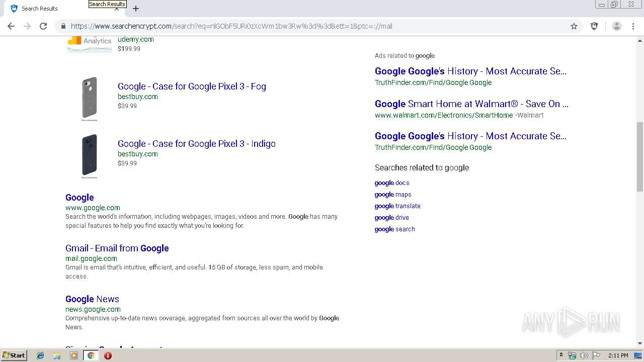The height and width of the screenshot is (362, 644).
Task: Open Action Center flag tray icon
Action: 596,355
